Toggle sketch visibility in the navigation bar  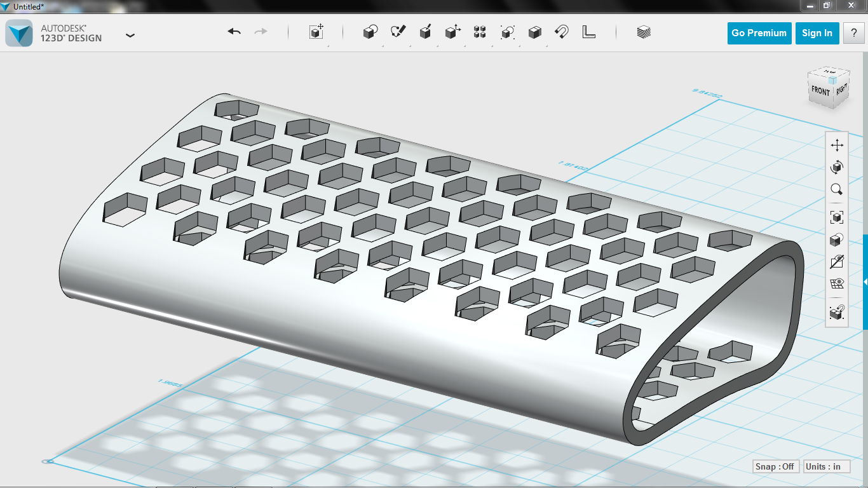coord(837,262)
